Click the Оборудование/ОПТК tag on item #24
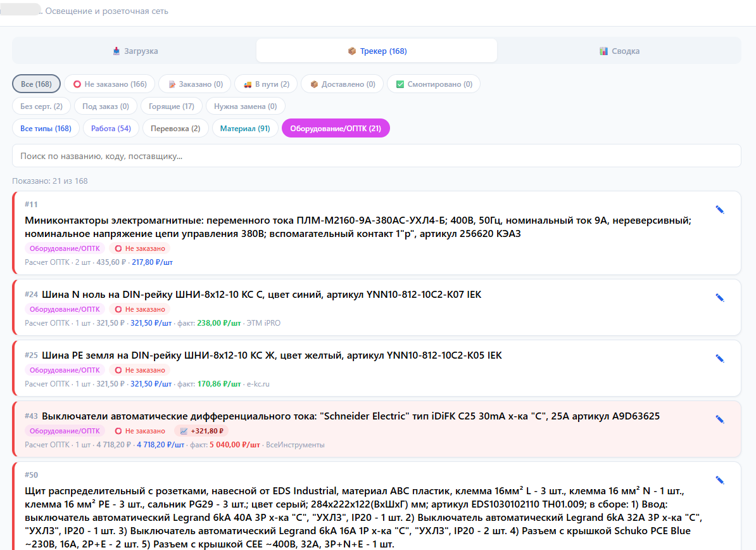The image size is (756, 550). [65, 309]
